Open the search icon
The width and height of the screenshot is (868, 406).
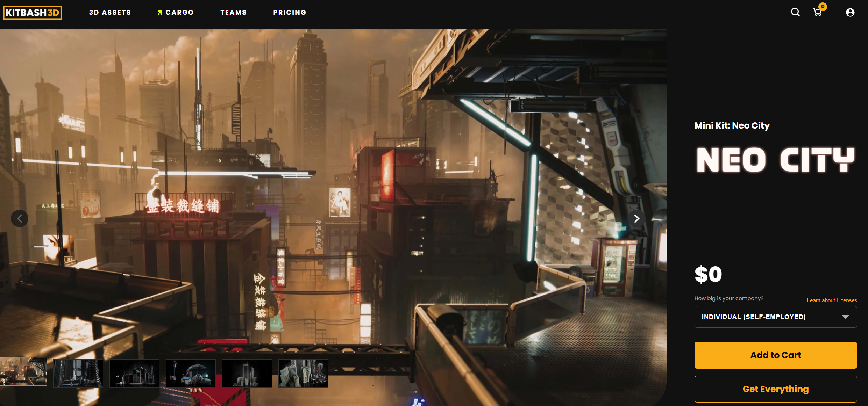pyautogui.click(x=795, y=12)
